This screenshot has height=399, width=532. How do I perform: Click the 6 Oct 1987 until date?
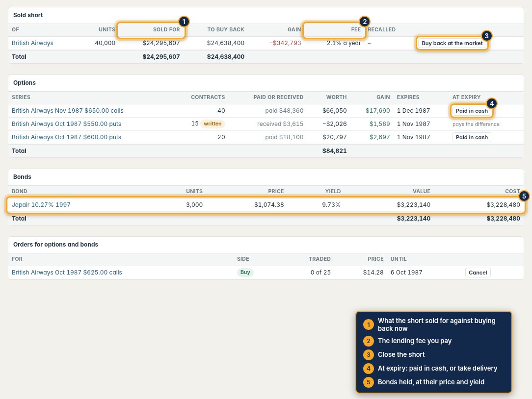click(x=406, y=272)
